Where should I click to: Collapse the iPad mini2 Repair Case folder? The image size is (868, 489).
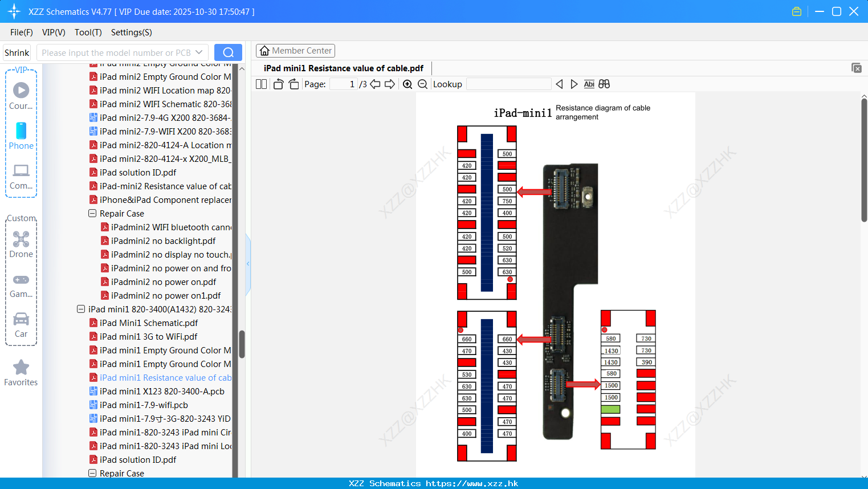pyautogui.click(x=92, y=214)
